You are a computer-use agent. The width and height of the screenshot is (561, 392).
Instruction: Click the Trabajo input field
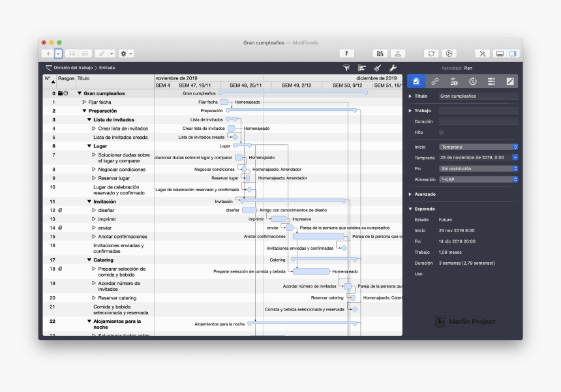tap(478, 111)
